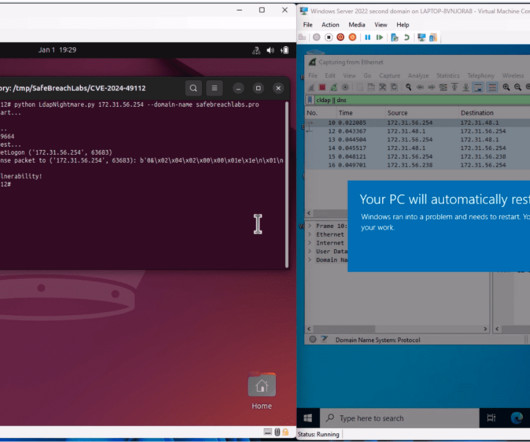
Task: Open the terminal hamburger menu
Action: click(x=214, y=88)
